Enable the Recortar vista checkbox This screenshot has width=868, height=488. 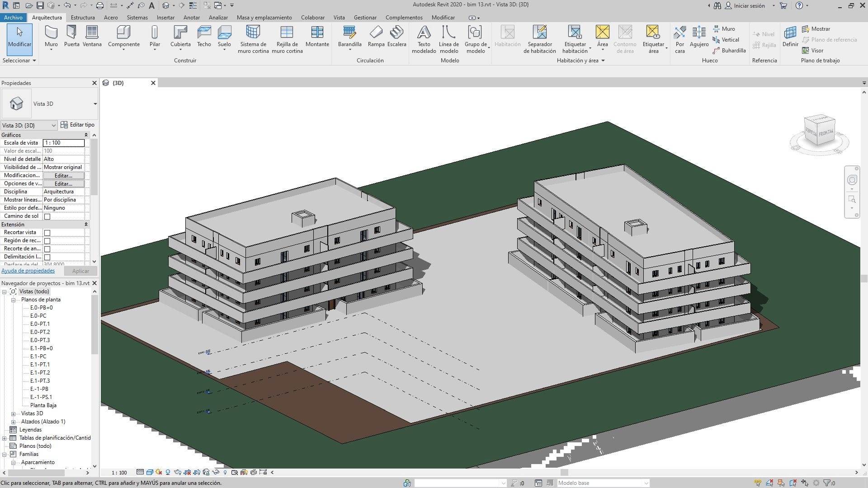pyautogui.click(x=47, y=232)
